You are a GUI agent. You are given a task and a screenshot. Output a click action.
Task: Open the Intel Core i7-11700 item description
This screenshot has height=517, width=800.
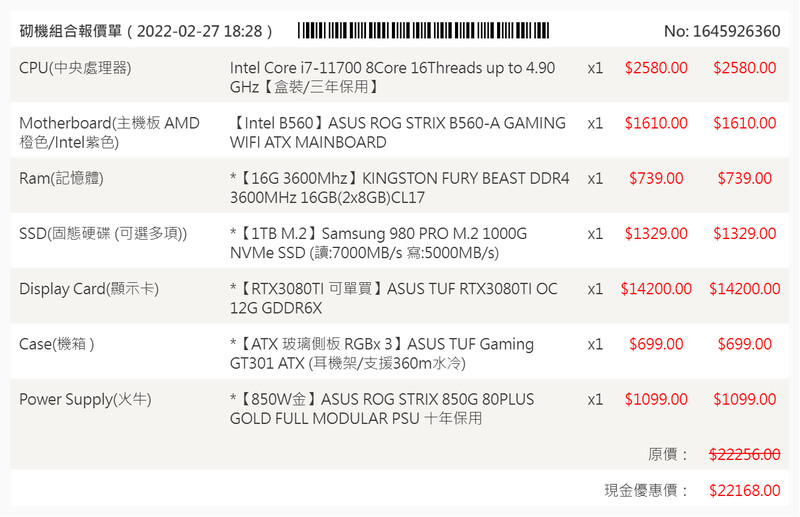392,77
